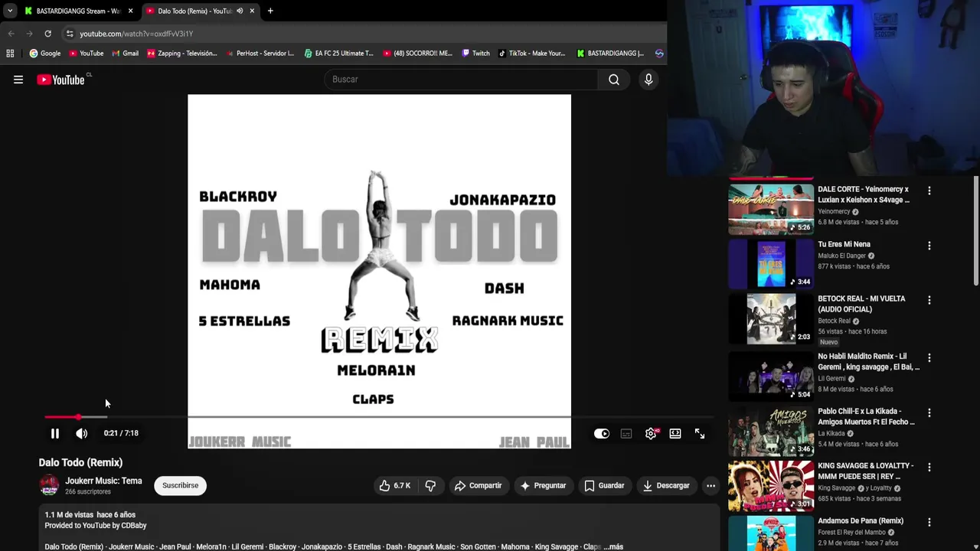Image resolution: width=980 pixels, height=551 pixels.
Task: Open more actions three-dot menu under video
Action: tap(710, 486)
